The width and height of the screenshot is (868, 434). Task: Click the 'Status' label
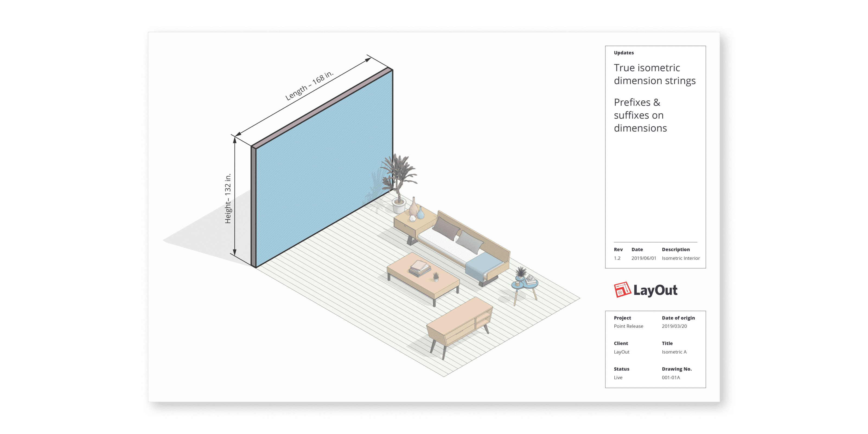tap(621, 369)
